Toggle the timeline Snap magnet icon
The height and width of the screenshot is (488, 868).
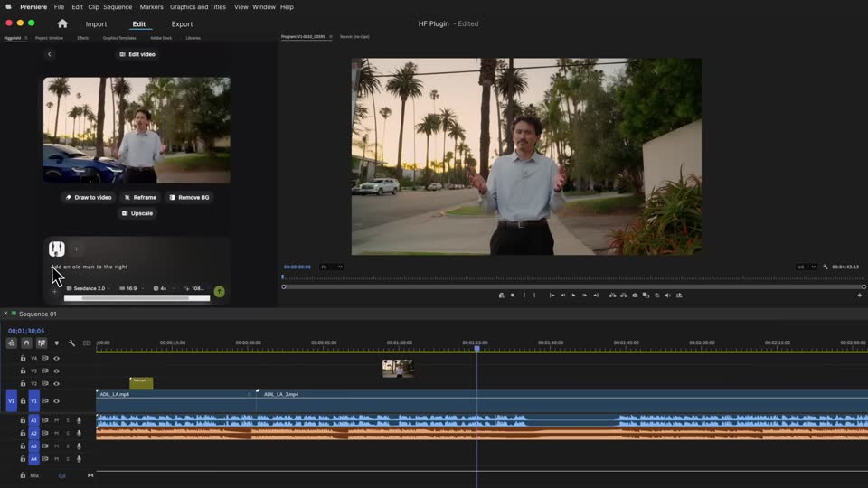tap(26, 343)
